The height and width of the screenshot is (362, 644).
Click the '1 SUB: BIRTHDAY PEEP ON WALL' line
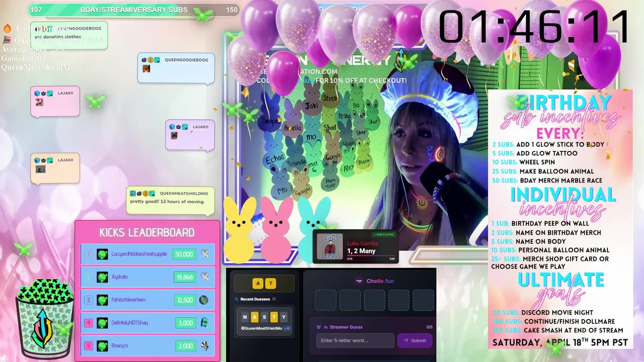(x=540, y=223)
